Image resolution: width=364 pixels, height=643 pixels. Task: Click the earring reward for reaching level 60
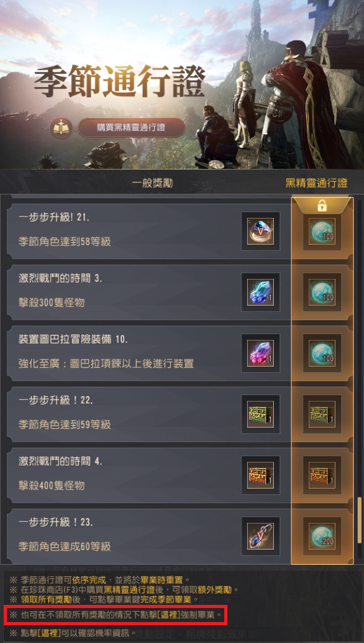260,536
